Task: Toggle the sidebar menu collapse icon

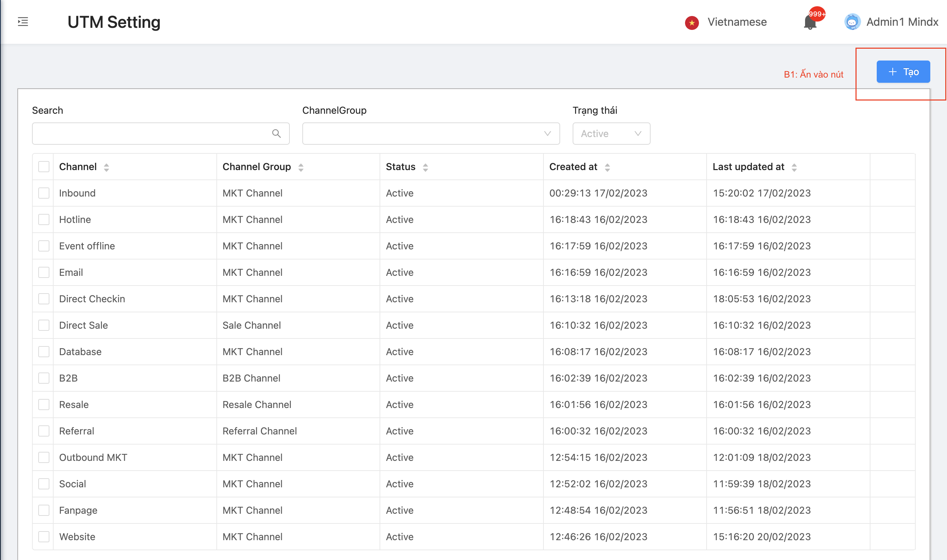Action: [23, 22]
